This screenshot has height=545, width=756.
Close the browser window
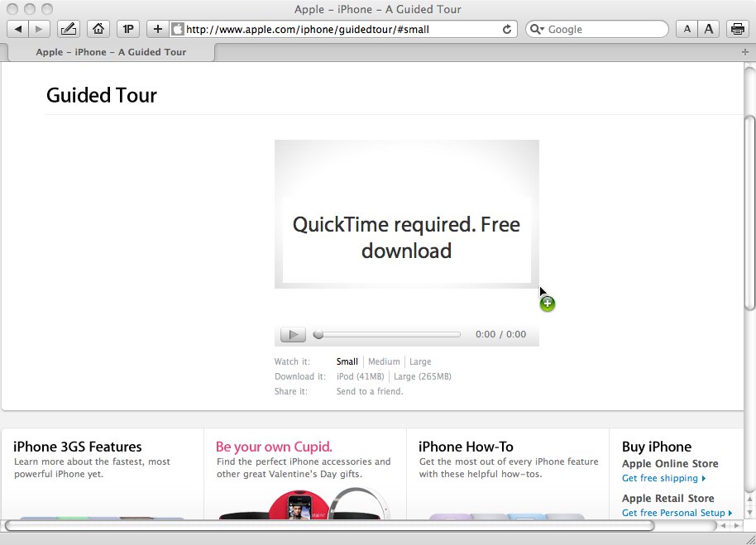(x=13, y=9)
